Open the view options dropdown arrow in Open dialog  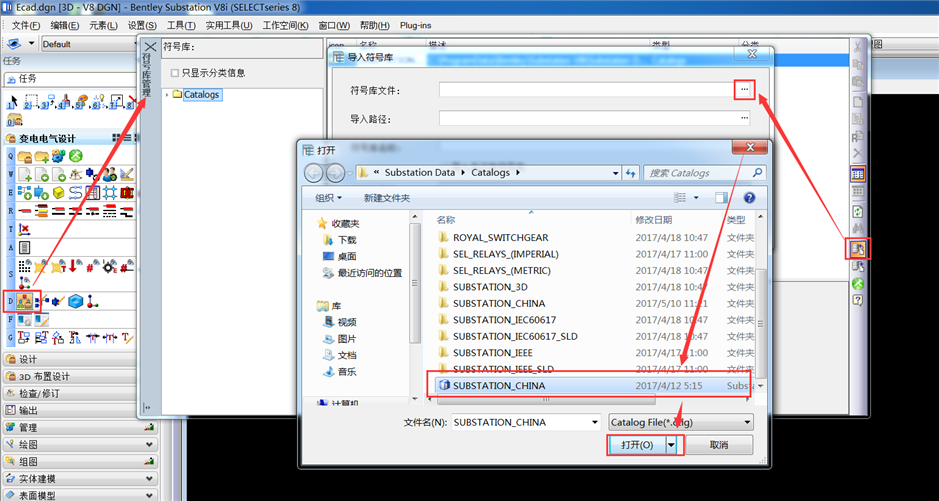pyautogui.click(x=696, y=198)
